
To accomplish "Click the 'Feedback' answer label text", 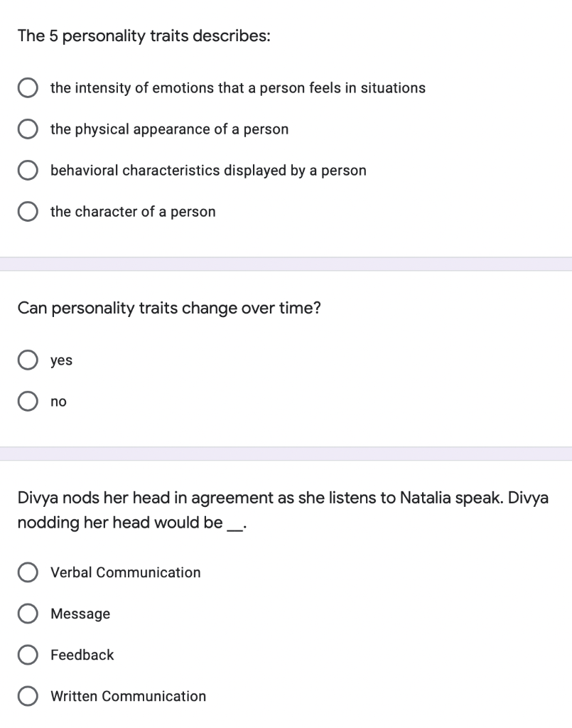I will [x=82, y=655].
